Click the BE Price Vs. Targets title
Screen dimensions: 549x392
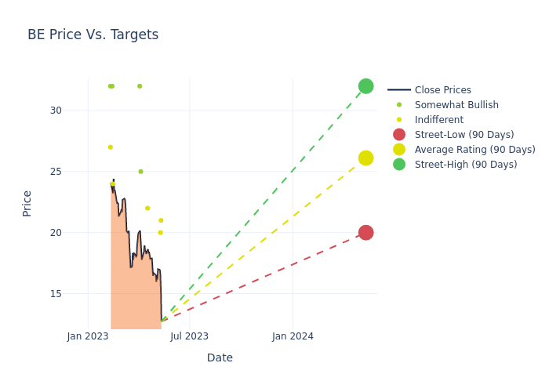coord(93,34)
